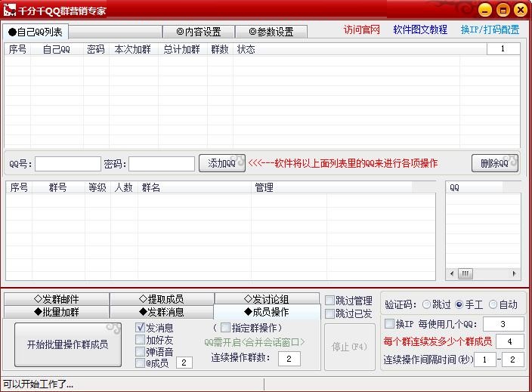
Task: Open the 软件图文教程 link
Action: coord(420,30)
